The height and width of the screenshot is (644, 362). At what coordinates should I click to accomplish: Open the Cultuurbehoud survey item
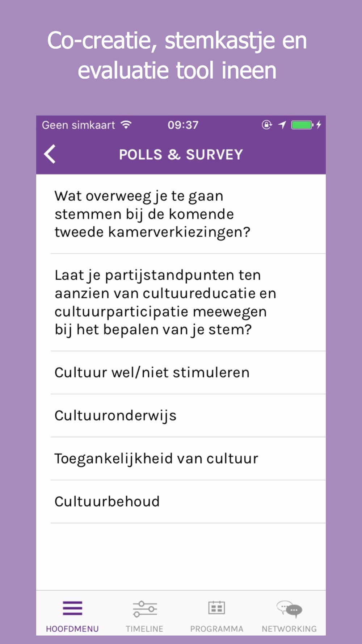107,502
